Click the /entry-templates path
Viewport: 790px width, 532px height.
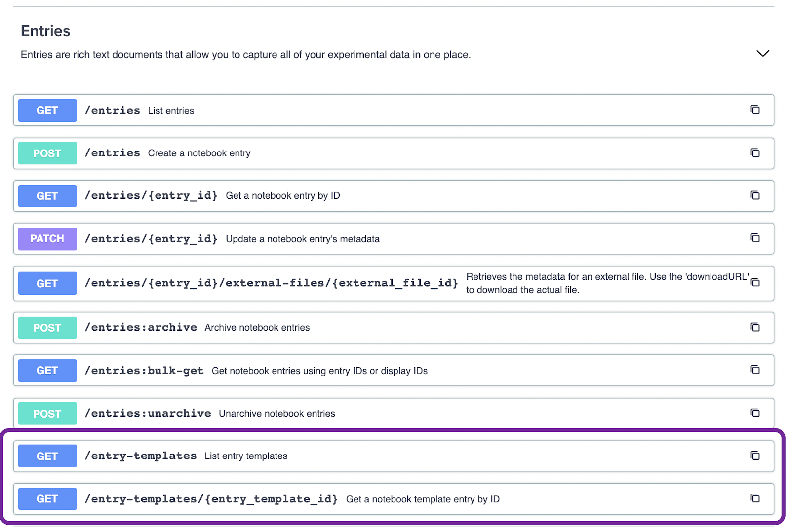pos(141,456)
